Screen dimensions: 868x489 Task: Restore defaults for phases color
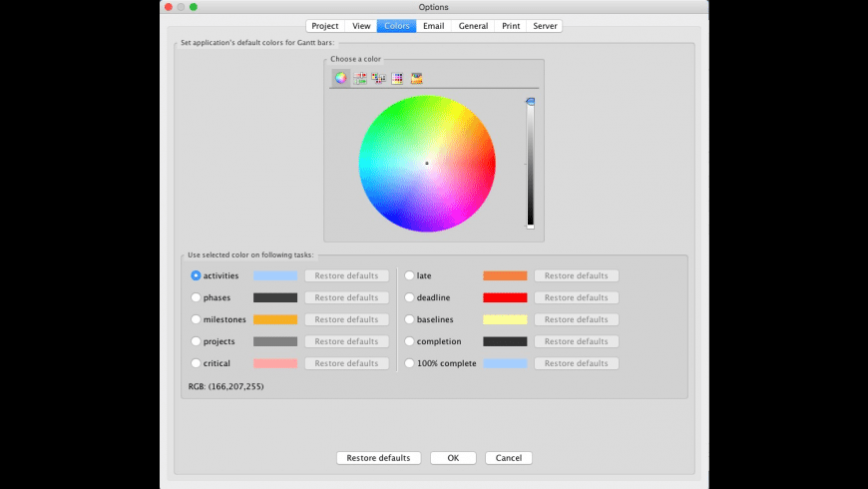tap(346, 297)
